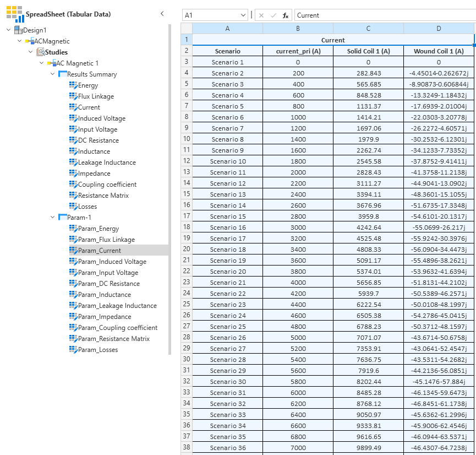
Task: Click the SpreadSheet Tabular Data logo icon
Action: [x=15, y=14]
